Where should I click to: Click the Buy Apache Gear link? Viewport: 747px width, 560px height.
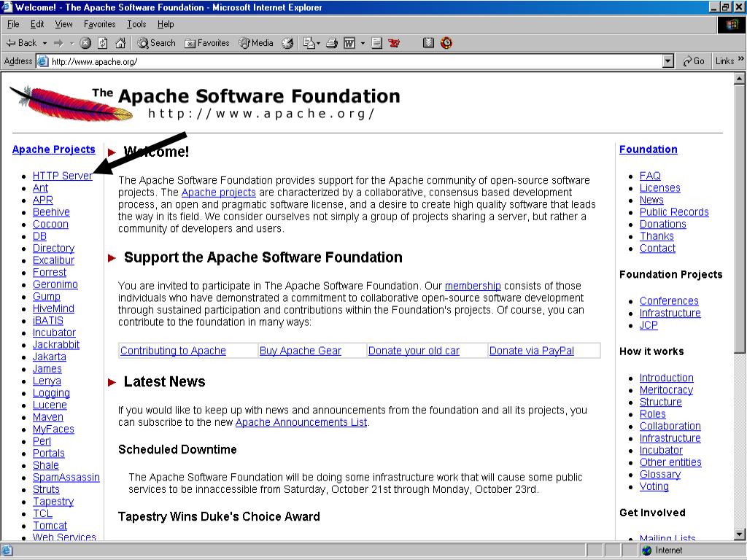(x=300, y=351)
